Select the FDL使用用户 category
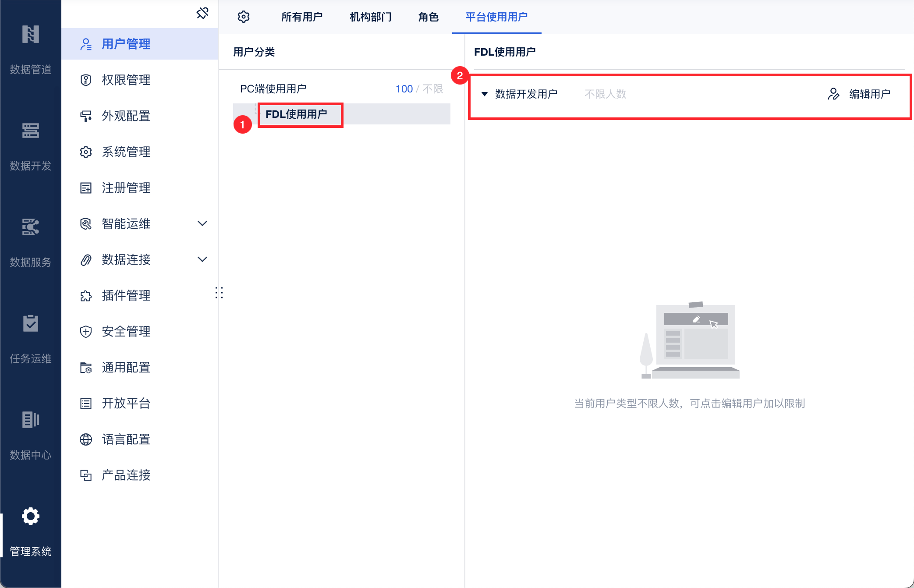Viewport: 914px width, 588px height. (296, 114)
